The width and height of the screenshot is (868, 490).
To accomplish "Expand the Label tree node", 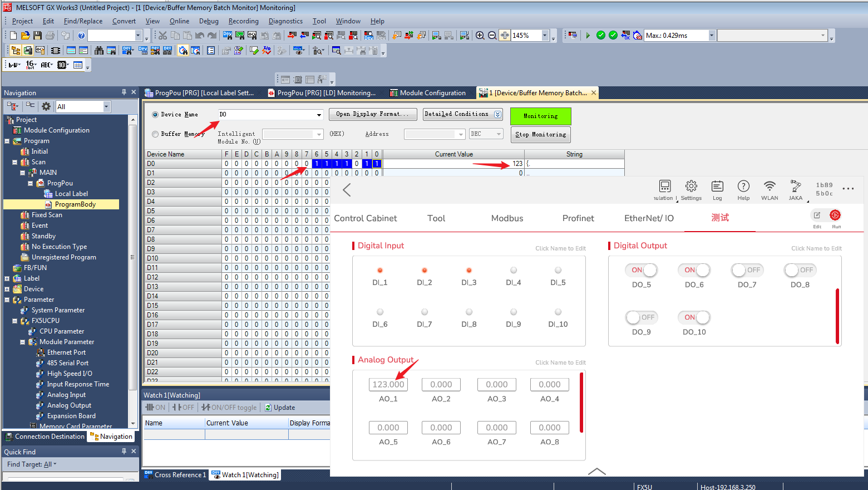I will (7, 278).
